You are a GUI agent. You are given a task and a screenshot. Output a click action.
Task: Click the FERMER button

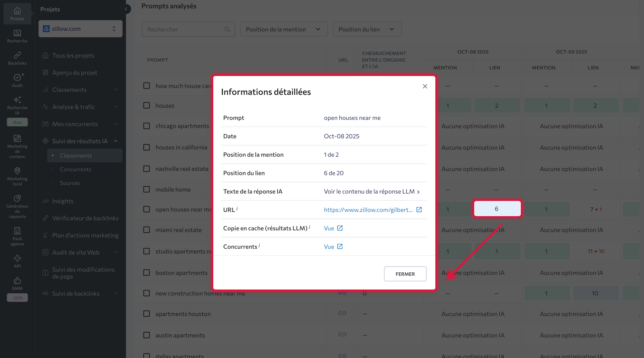(405, 274)
